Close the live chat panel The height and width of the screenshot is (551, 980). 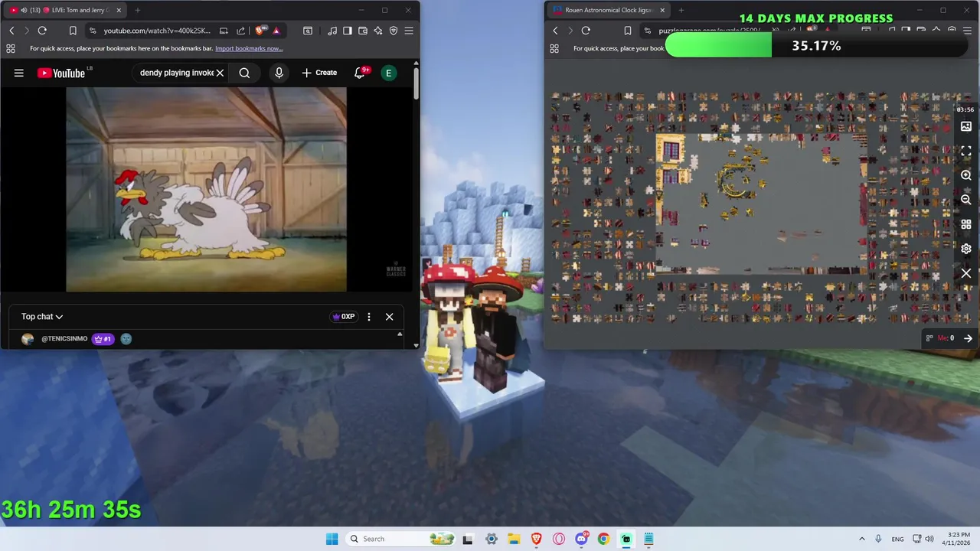coord(389,317)
